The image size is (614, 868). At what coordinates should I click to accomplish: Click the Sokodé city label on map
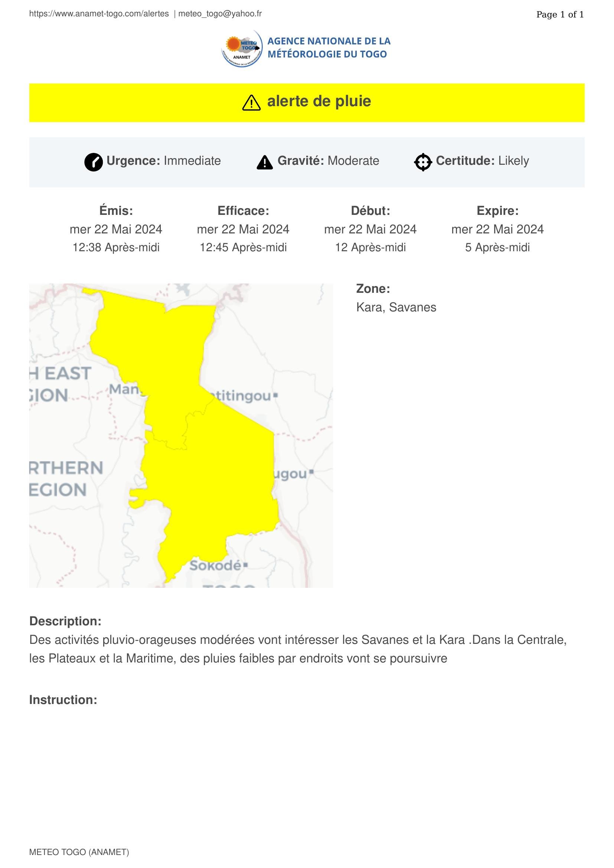[216, 566]
